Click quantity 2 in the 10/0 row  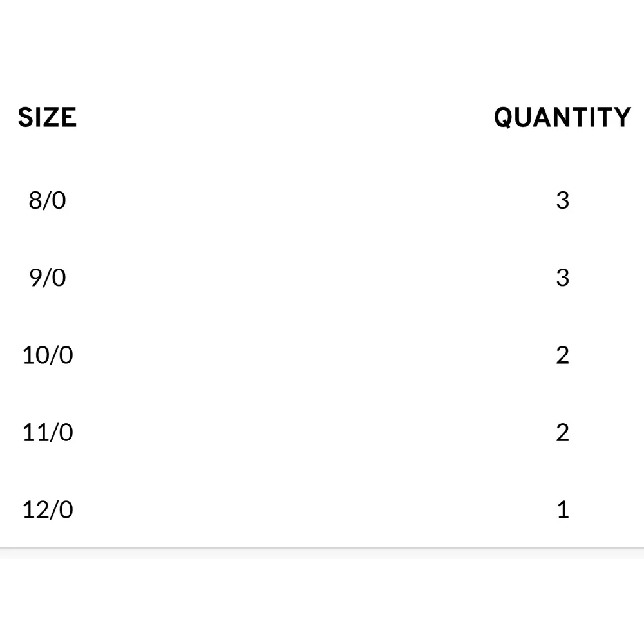pos(563,355)
